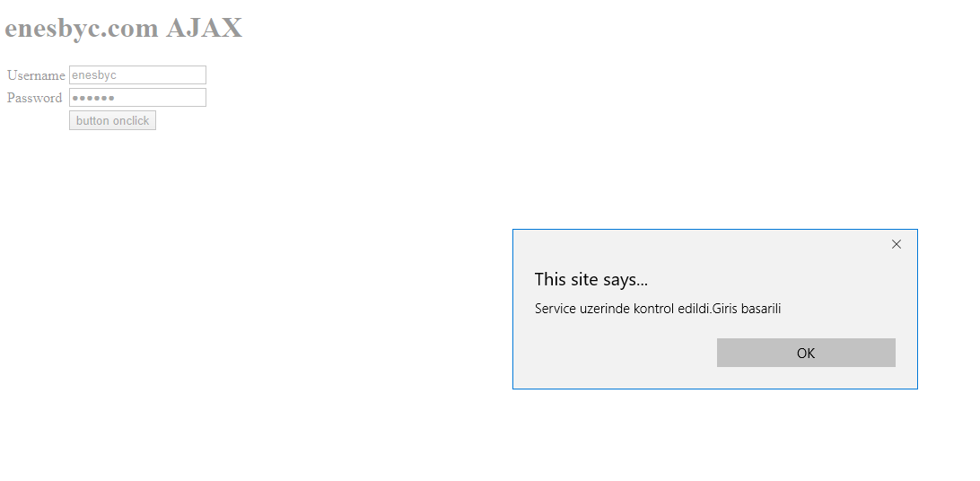
Task: Place cursor in field containing 'enesbyc'
Action: [137, 75]
